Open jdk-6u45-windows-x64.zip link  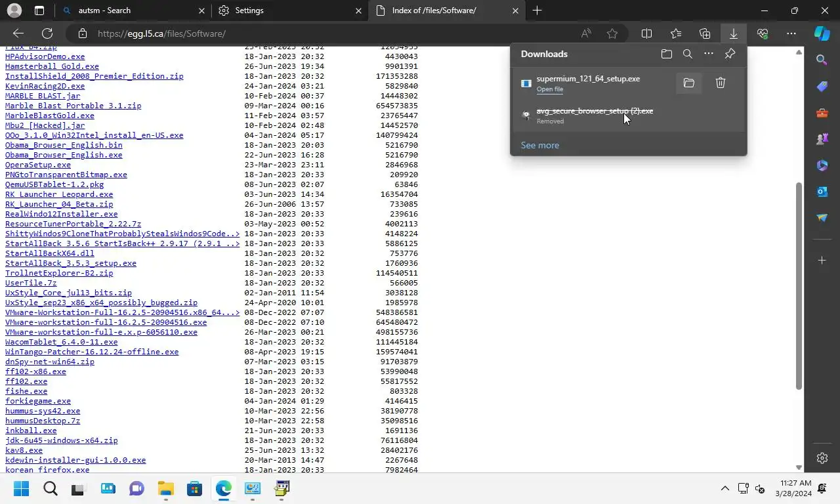coord(62,440)
